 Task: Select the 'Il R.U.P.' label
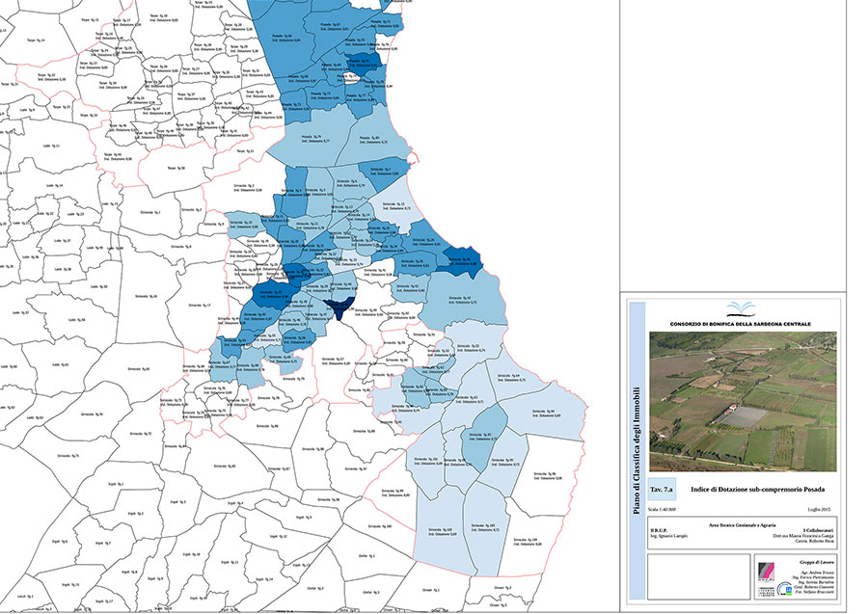click(x=659, y=530)
